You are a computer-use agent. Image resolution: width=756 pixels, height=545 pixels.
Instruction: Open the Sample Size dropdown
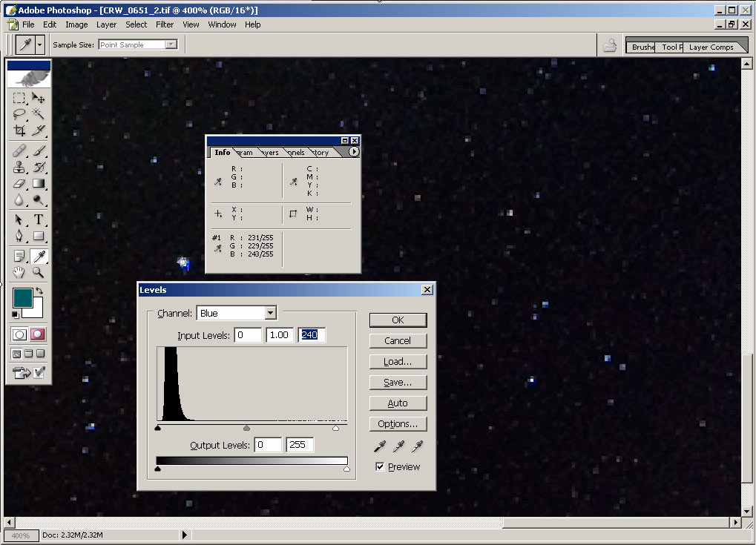[171, 44]
